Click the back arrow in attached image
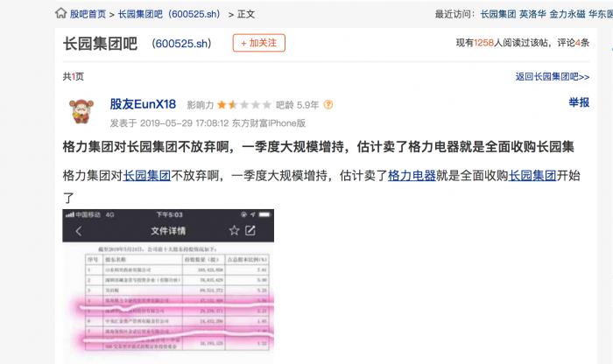Image resolution: width=613 pixels, height=364 pixels. (x=79, y=231)
